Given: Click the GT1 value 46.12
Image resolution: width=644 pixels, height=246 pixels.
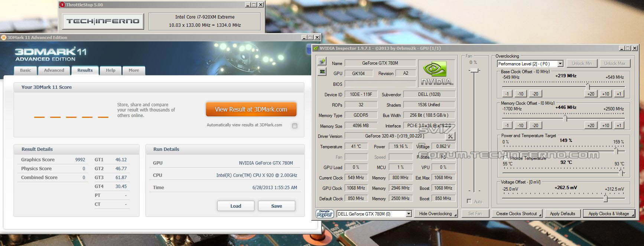Looking at the screenshot, I should [121, 160].
